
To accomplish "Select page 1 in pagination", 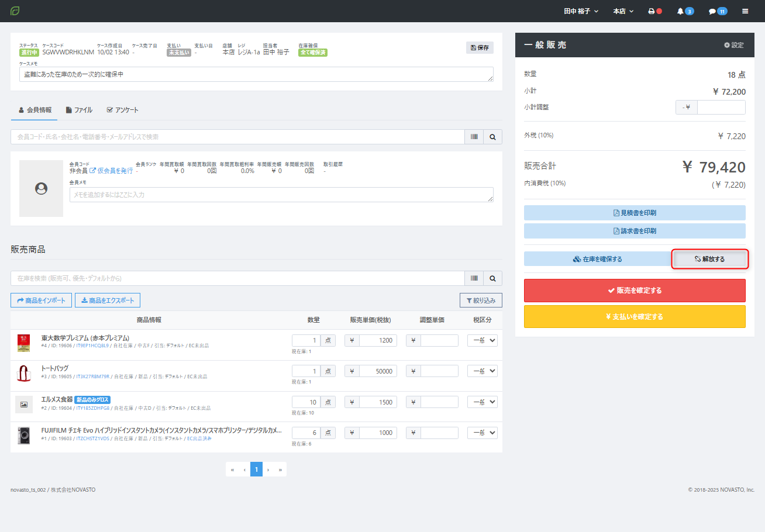I will click(256, 469).
